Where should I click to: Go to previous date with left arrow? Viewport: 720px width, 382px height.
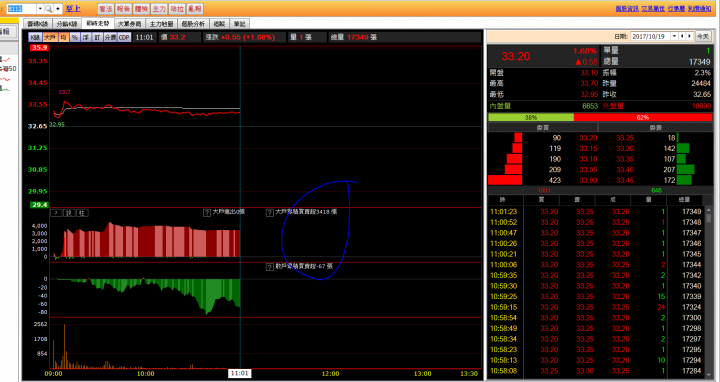click(682, 36)
